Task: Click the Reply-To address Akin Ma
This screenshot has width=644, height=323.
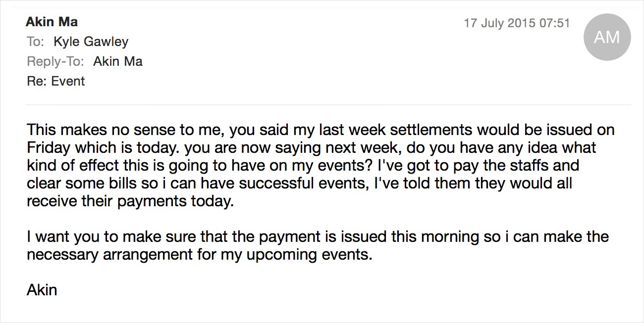Action: click(x=118, y=61)
